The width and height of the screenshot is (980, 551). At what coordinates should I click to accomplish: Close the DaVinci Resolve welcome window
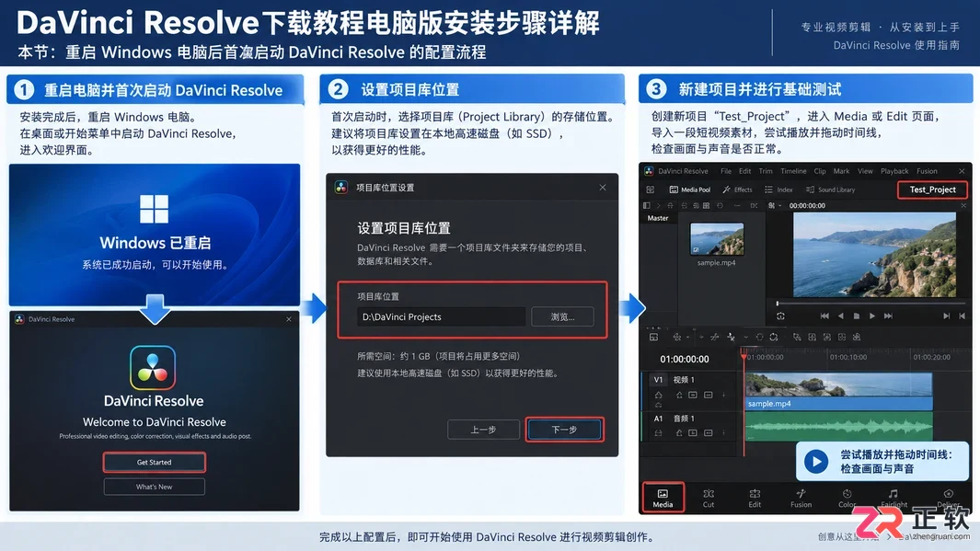coord(289,319)
